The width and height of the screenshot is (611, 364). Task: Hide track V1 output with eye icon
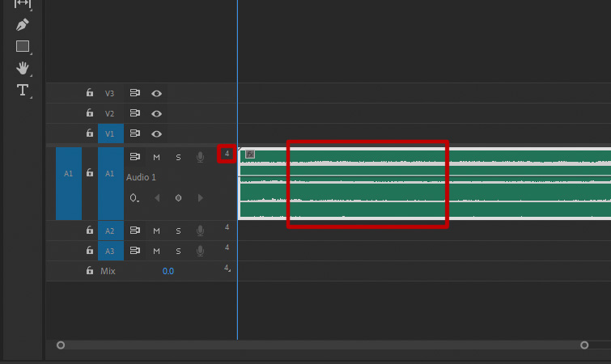(156, 134)
